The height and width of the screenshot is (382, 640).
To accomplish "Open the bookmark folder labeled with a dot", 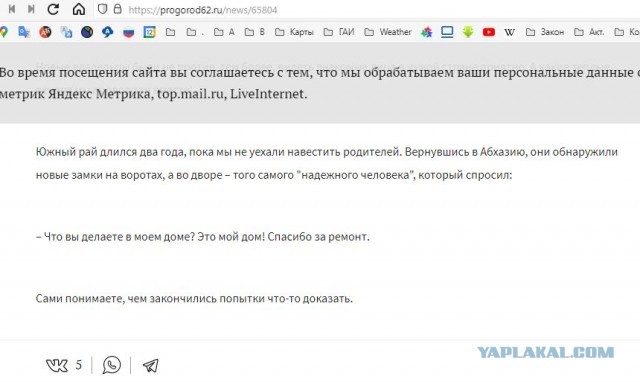I will click(x=194, y=32).
